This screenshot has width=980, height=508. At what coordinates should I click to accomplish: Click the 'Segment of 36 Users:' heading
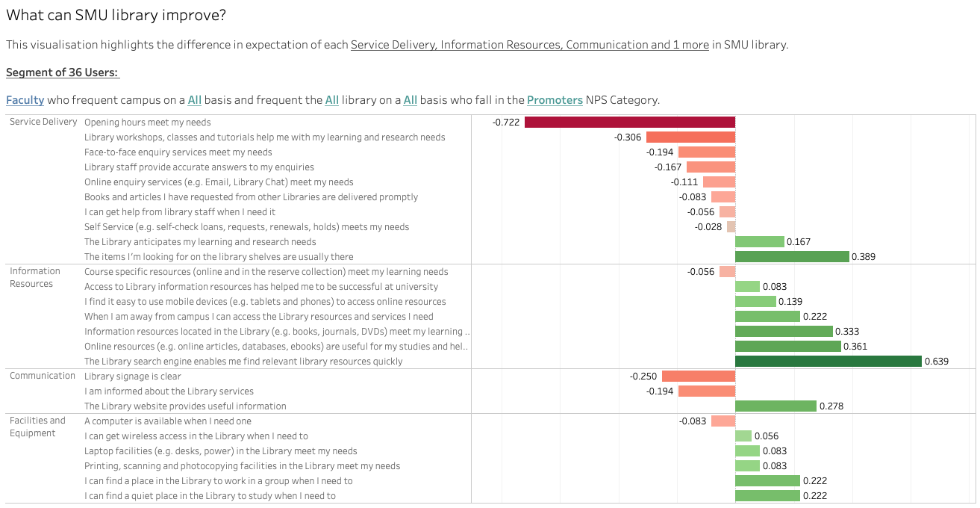click(x=63, y=72)
